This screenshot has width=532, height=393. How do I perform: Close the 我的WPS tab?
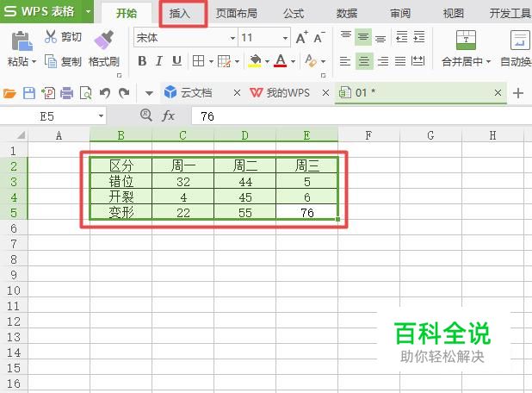(x=325, y=93)
